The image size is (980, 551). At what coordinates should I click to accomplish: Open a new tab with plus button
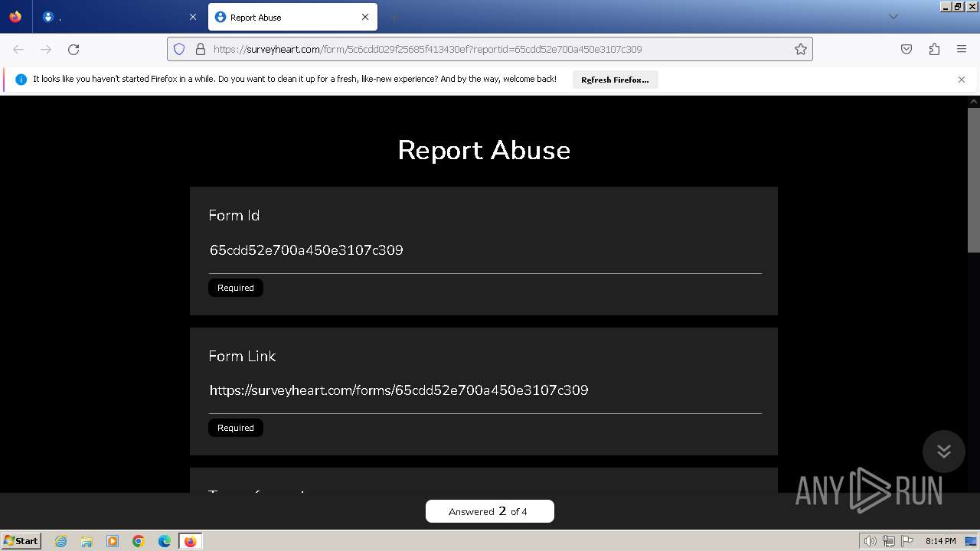[394, 17]
